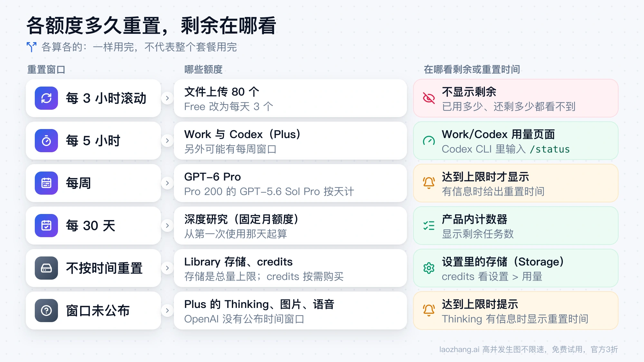This screenshot has width=644, height=362.
Task: Click the chevron after 窗口未公布
Action: click(167, 311)
